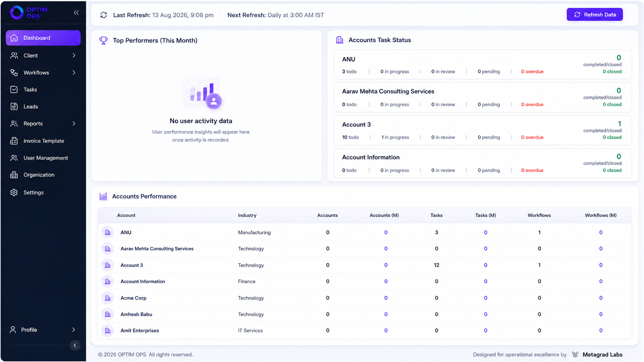The height and width of the screenshot is (362, 644).
Task: Click the Client people icon
Action: tap(14, 55)
